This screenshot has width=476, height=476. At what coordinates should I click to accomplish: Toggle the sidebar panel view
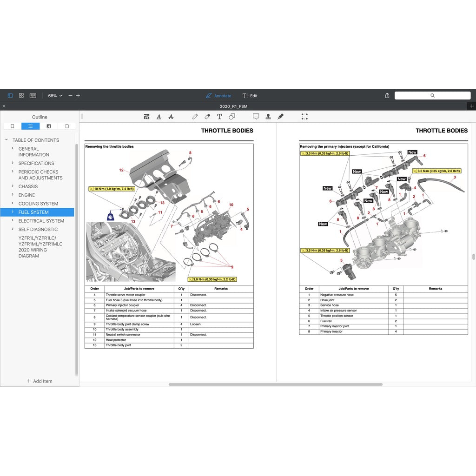(x=10, y=96)
